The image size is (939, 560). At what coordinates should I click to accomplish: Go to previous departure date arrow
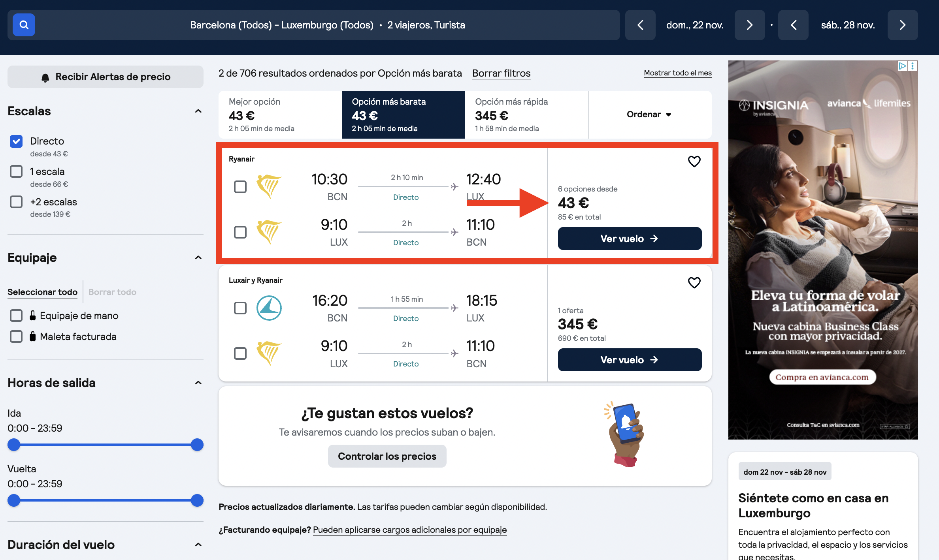640,25
